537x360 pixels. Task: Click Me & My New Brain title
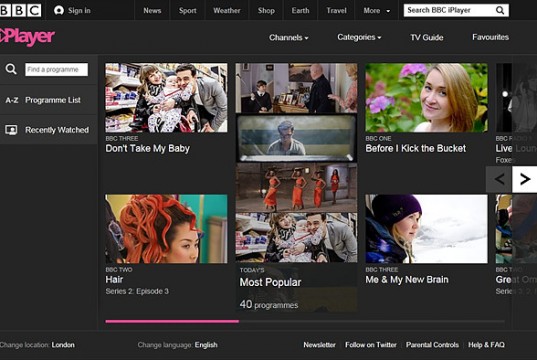(x=407, y=280)
